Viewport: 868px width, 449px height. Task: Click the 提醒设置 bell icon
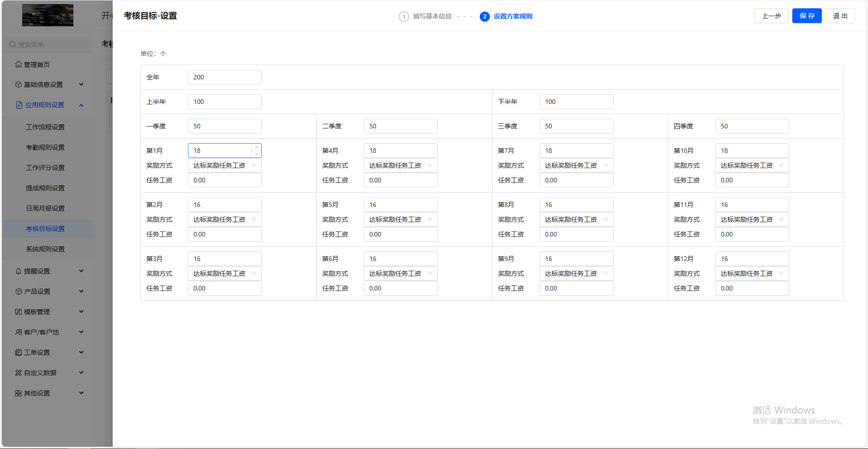tap(18, 271)
